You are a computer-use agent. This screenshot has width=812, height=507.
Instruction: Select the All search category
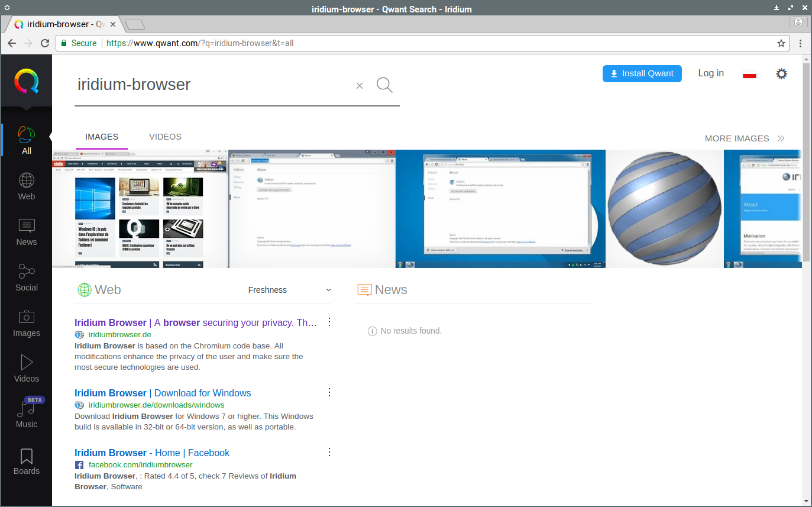click(x=27, y=140)
